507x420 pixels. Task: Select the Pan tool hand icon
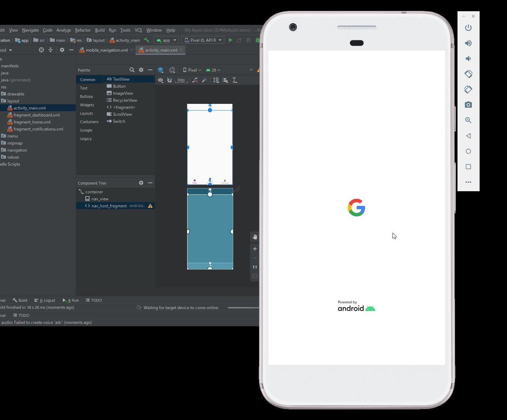tap(255, 237)
